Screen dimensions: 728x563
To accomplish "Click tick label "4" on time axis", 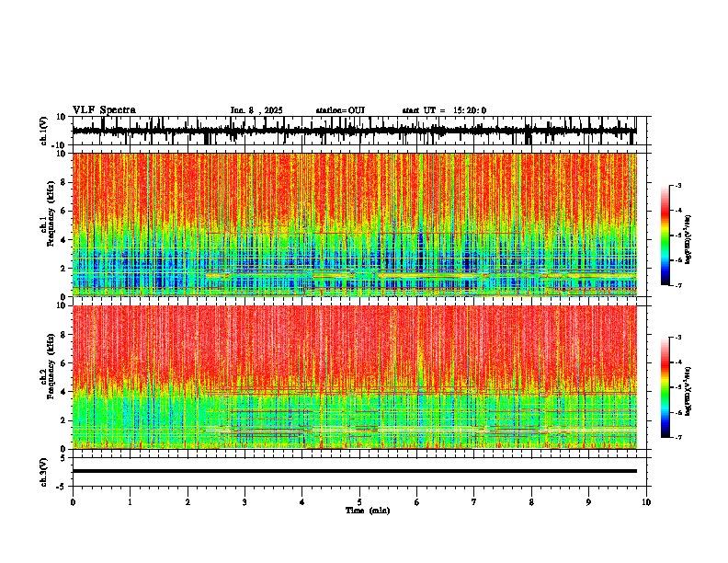I will pos(302,502).
